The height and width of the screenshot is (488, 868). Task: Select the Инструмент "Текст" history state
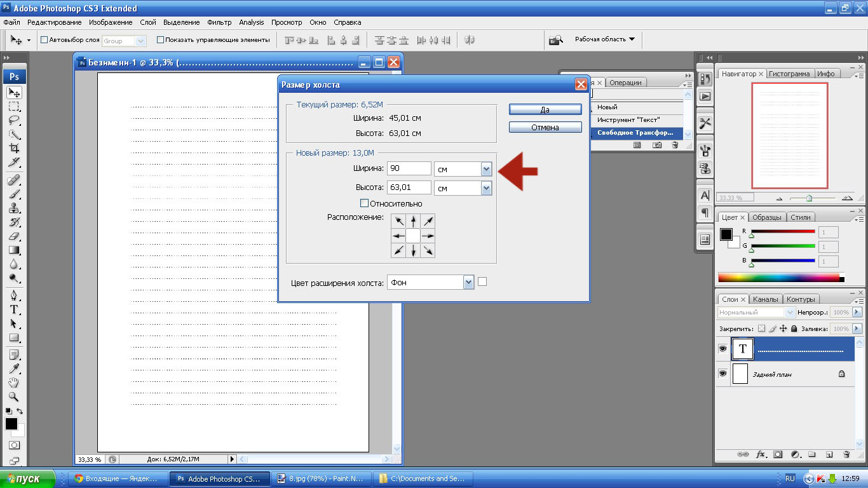click(637, 119)
